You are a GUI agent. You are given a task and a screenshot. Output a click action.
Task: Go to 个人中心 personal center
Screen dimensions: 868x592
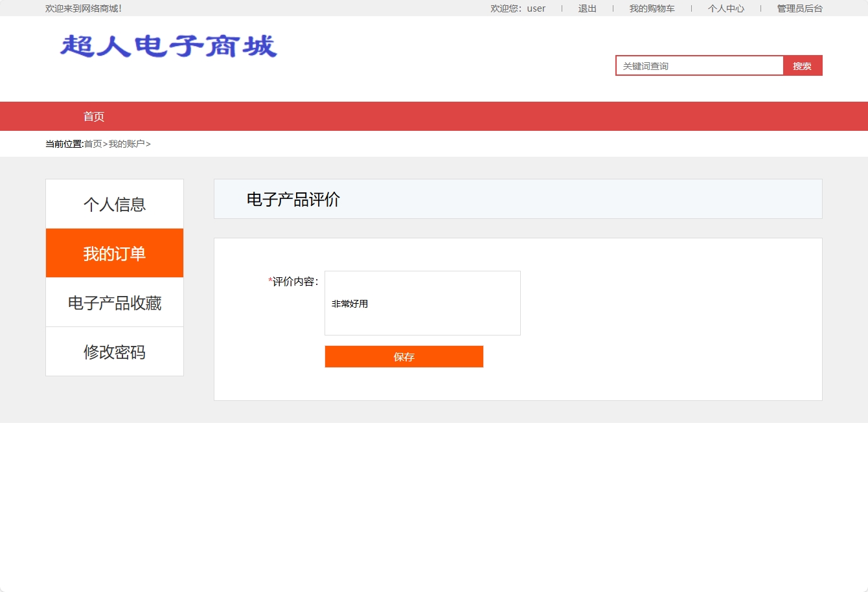tap(725, 8)
